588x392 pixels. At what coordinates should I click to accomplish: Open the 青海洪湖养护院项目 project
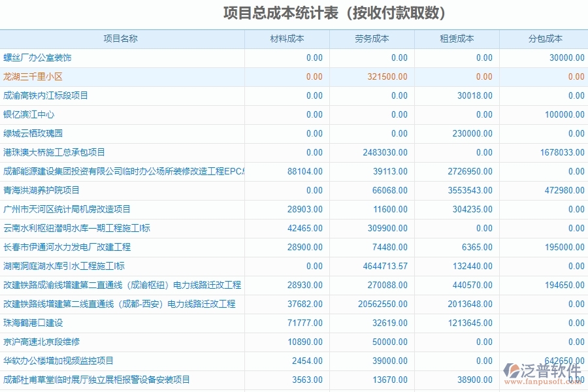(x=46, y=190)
